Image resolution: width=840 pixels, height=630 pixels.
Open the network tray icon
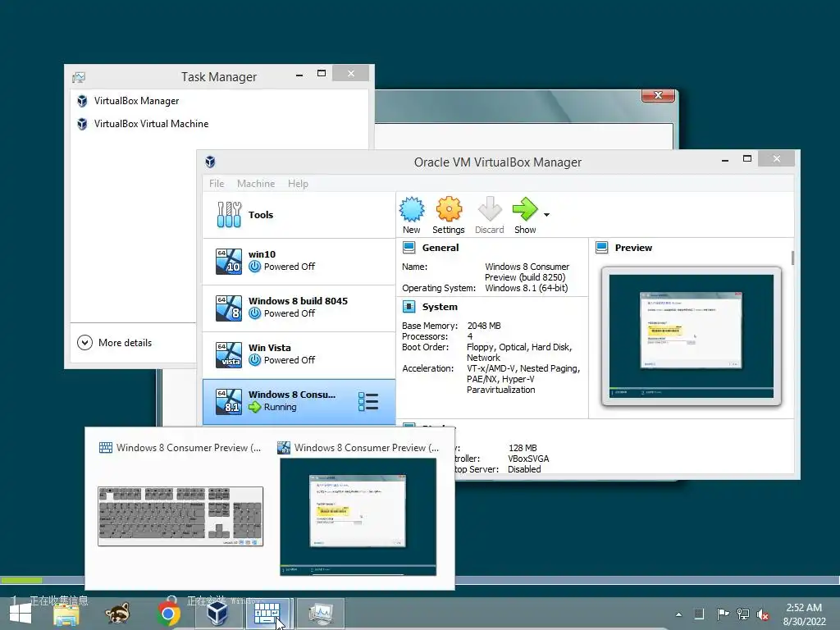coord(743,614)
